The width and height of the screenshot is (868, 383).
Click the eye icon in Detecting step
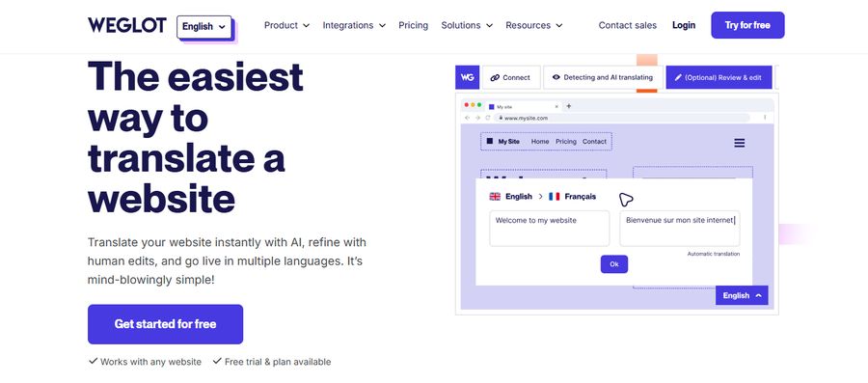(556, 77)
